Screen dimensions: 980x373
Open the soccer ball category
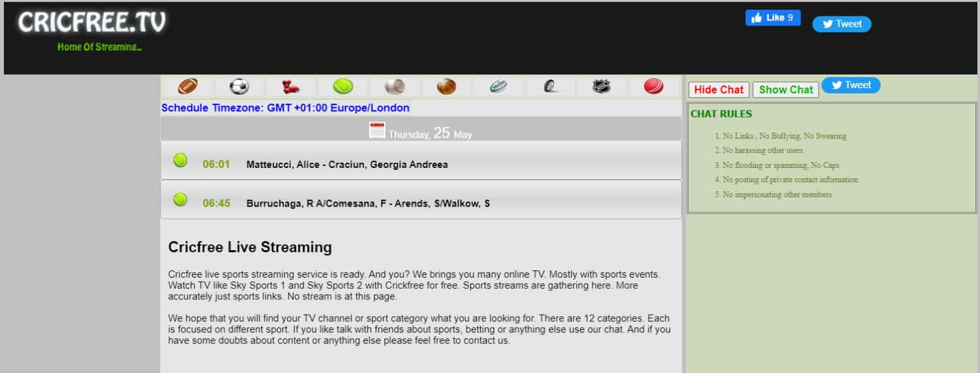(240, 86)
